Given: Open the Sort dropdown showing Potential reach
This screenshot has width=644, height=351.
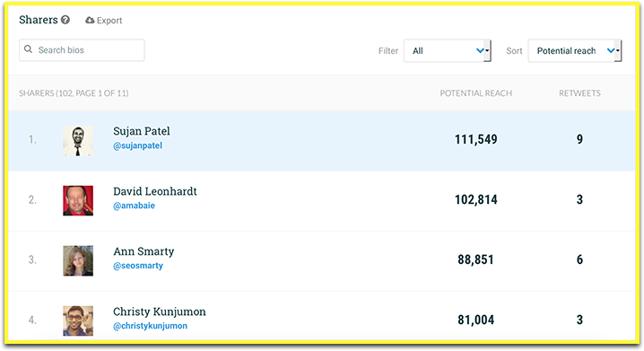Looking at the screenshot, I should pos(575,50).
